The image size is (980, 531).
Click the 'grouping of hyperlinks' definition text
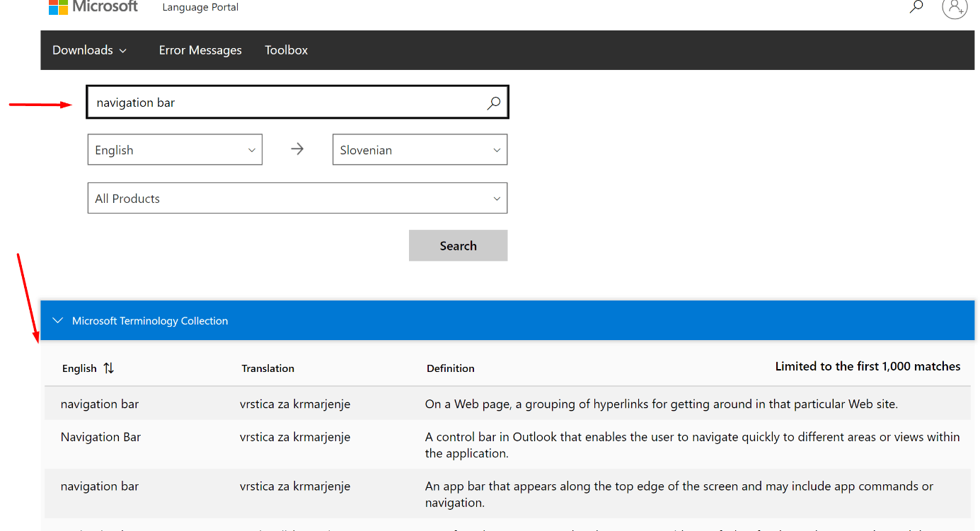[x=662, y=404]
